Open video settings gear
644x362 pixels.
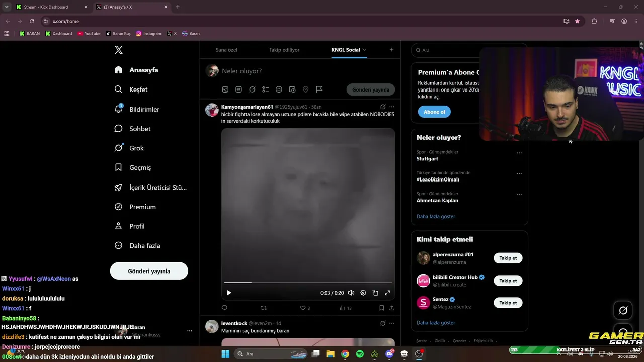(x=363, y=293)
